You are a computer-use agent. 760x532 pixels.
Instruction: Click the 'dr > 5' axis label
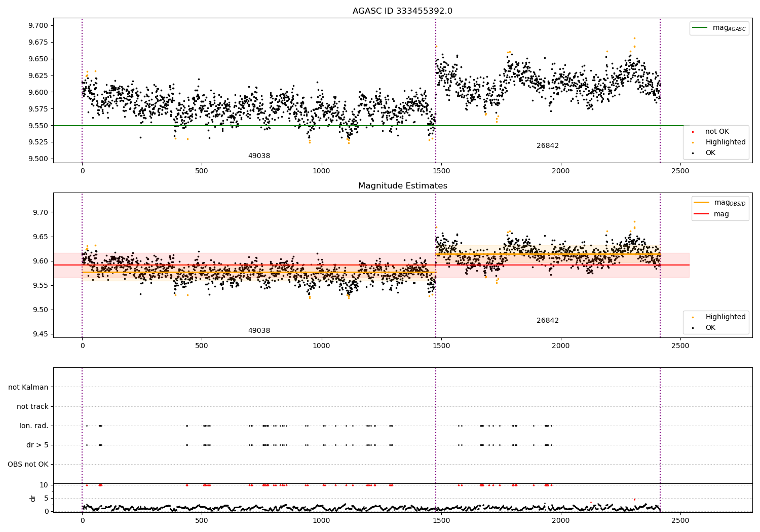click(37, 445)
